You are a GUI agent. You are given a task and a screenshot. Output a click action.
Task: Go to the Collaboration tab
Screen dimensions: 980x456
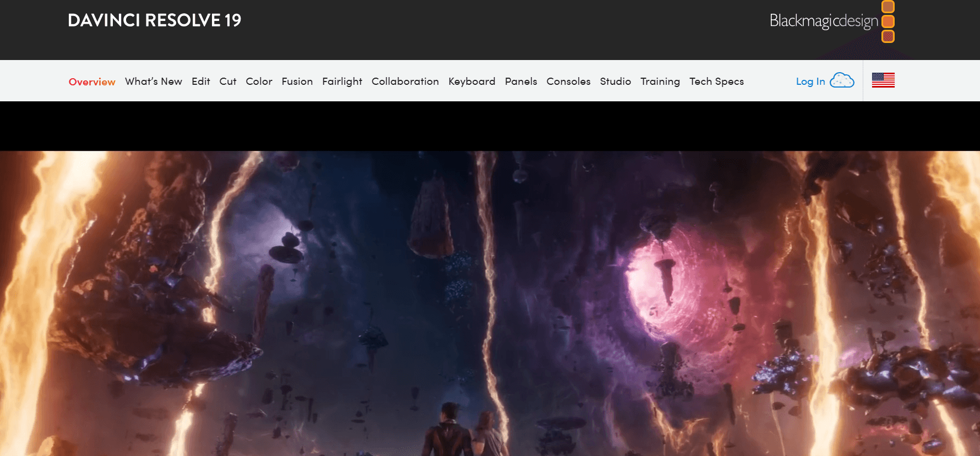click(x=405, y=81)
